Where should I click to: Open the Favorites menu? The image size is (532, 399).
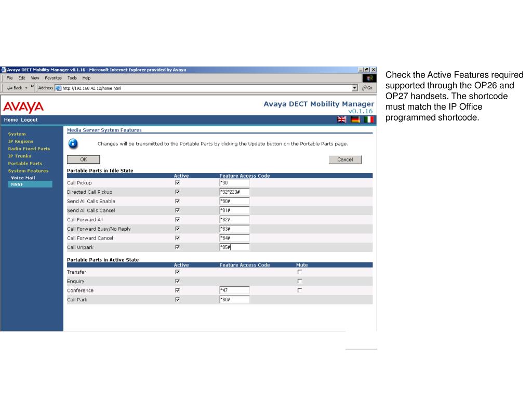click(54, 78)
